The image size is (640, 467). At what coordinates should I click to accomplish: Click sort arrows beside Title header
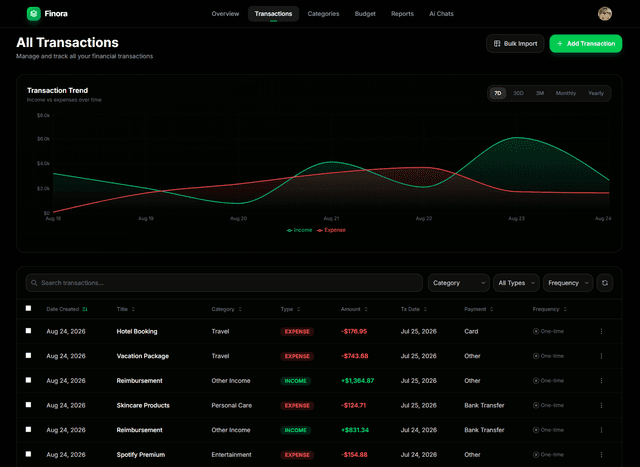click(133, 309)
